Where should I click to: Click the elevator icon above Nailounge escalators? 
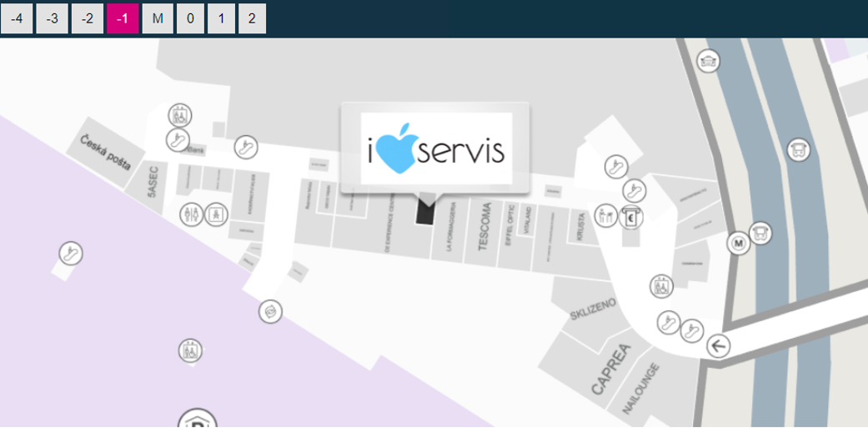[661, 286]
